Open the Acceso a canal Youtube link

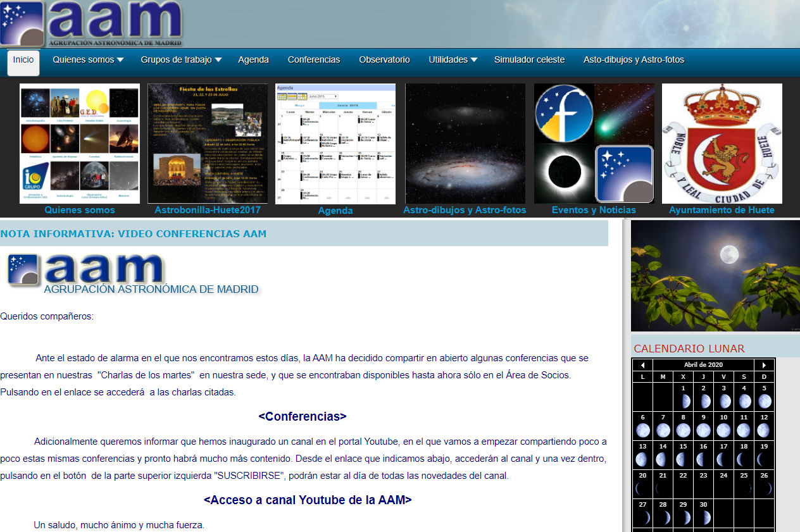pos(308,500)
